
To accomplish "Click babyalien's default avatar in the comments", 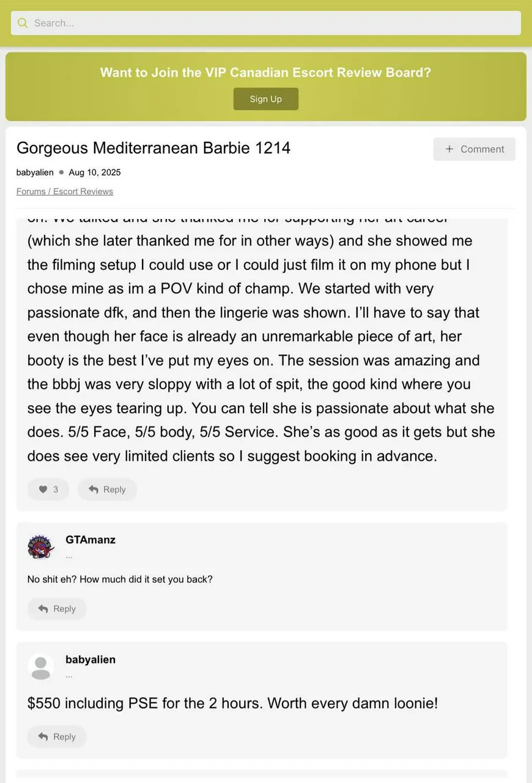I will pos(40,667).
